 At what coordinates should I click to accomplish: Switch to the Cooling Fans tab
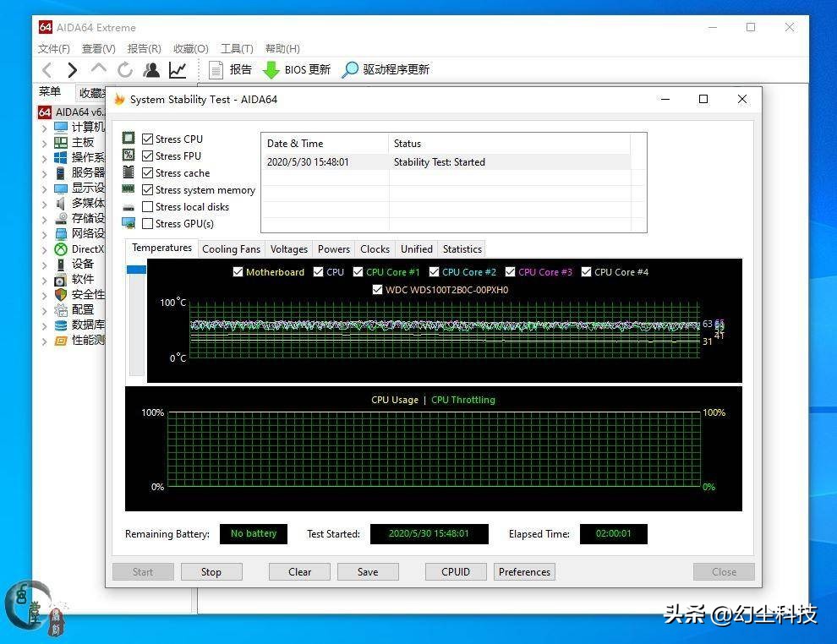point(231,249)
